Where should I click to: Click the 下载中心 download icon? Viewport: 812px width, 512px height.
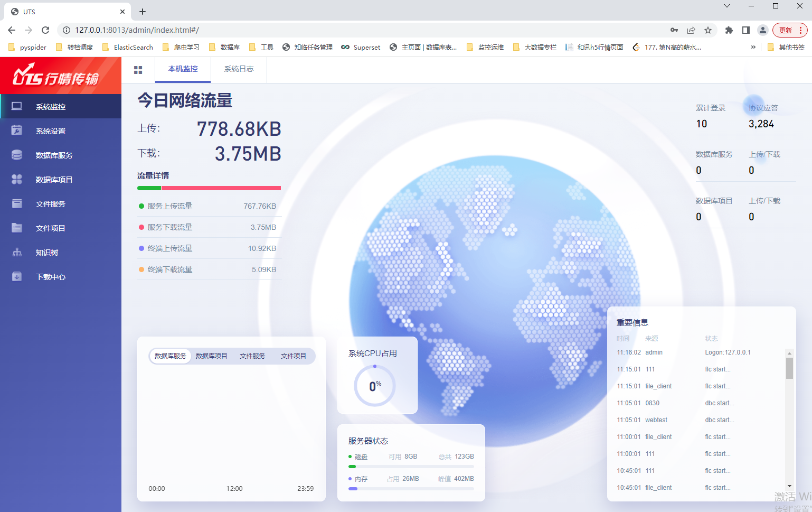[17, 276]
